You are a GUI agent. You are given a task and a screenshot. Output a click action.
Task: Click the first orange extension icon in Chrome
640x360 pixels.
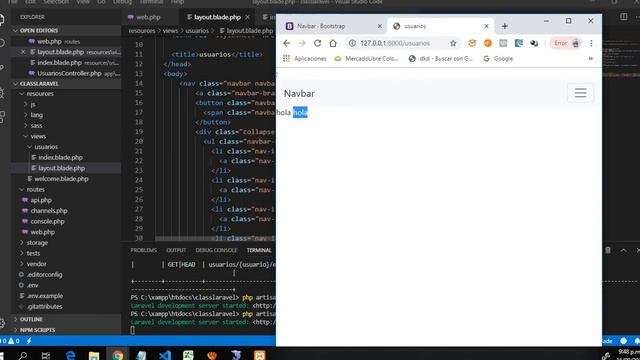tap(472, 43)
